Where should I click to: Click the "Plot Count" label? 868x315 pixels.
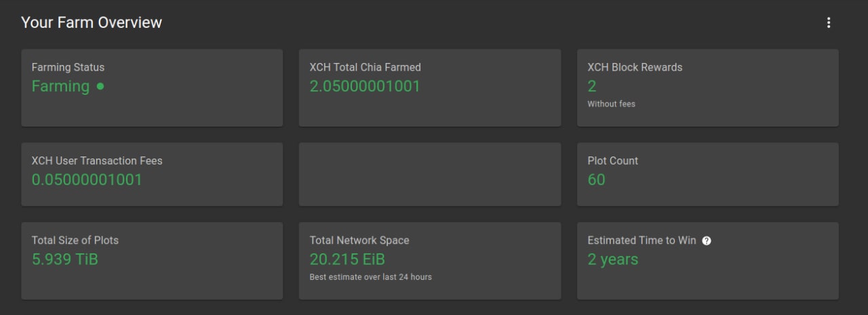coord(612,161)
